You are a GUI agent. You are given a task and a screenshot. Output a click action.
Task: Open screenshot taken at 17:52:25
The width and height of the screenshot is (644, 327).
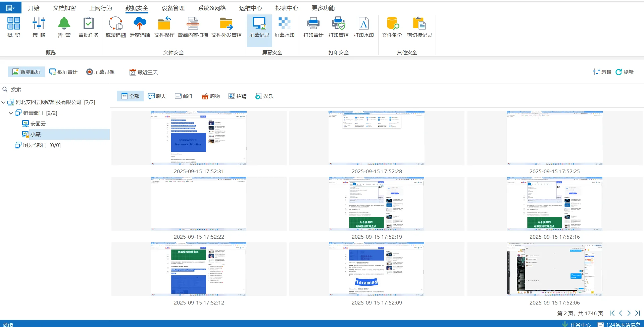(x=555, y=138)
